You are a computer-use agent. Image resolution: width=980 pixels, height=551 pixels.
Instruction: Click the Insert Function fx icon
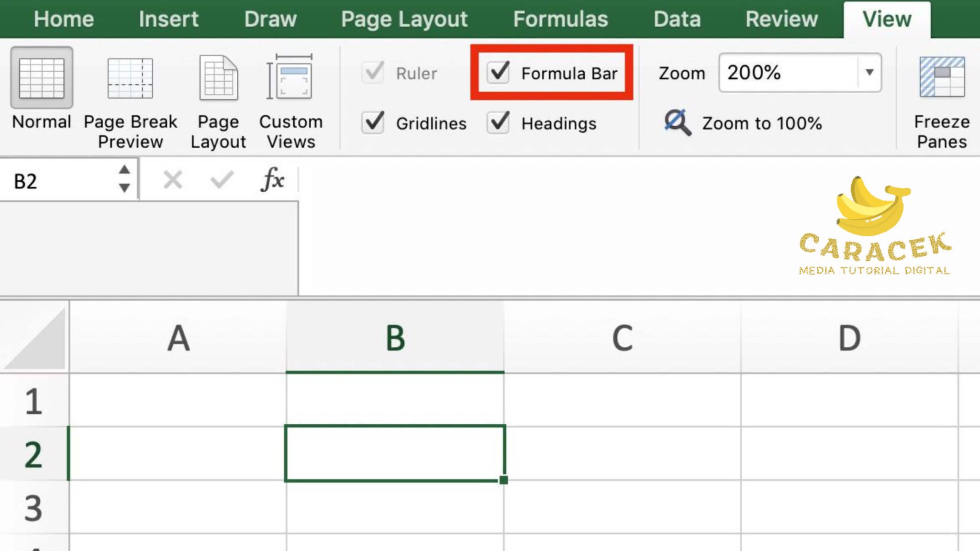(273, 179)
